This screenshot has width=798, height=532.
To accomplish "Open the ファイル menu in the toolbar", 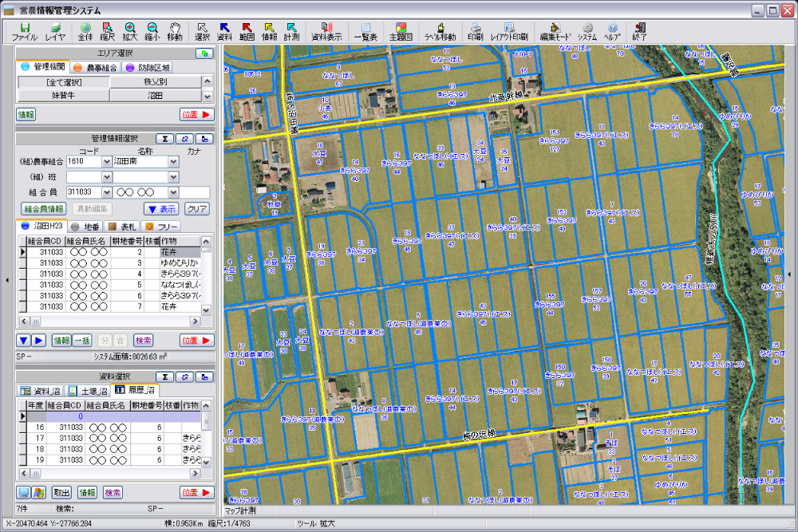I will pyautogui.click(x=24, y=31).
